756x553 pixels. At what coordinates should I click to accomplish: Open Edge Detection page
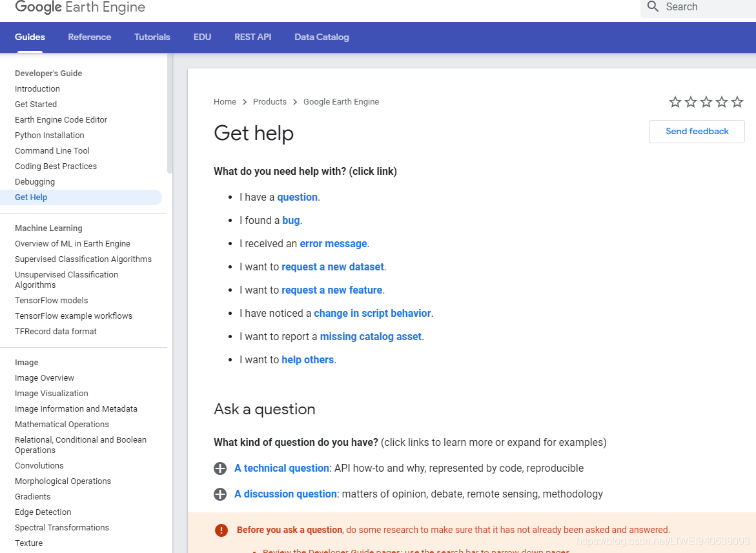[x=43, y=512]
